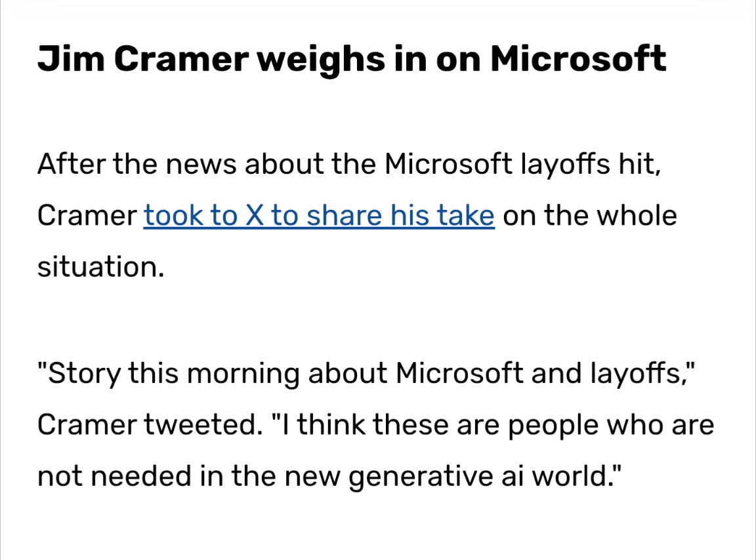Click the "Jim Cramer weighs in on Microsoft" heading
The image size is (756, 560).
coord(352,59)
